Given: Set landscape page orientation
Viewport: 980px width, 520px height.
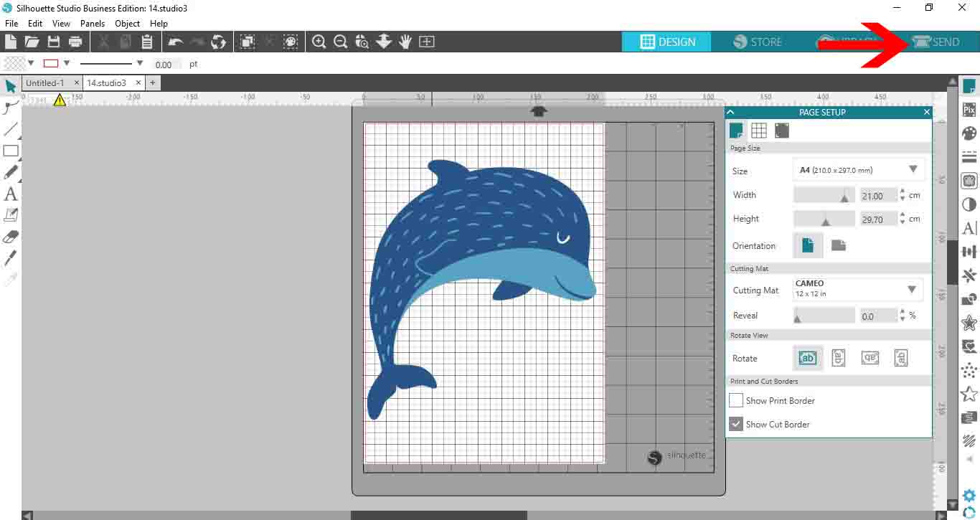Looking at the screenshot, I should tap(839, 245).
